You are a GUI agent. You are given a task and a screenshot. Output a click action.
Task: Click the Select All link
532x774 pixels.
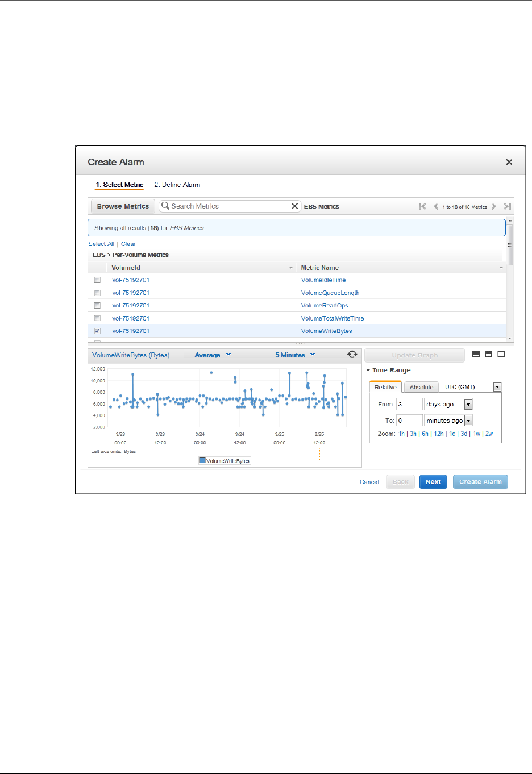(x=101, y=244)
